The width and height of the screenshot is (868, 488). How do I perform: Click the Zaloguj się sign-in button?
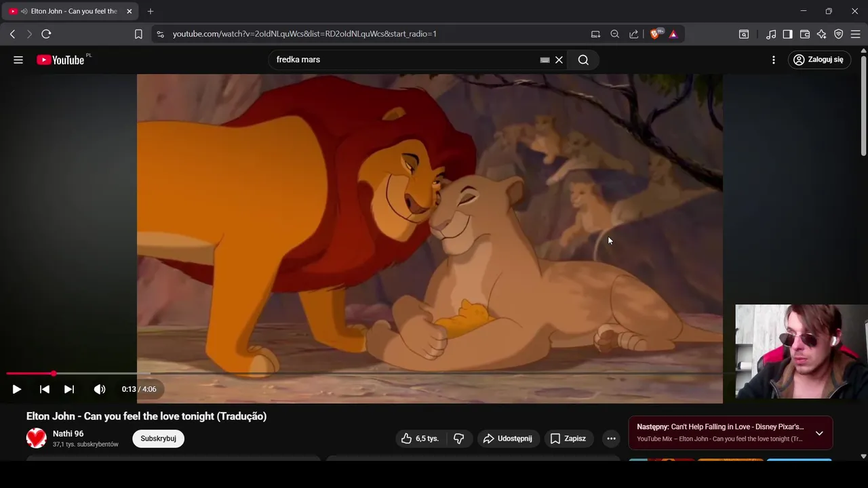pos(818,60)
